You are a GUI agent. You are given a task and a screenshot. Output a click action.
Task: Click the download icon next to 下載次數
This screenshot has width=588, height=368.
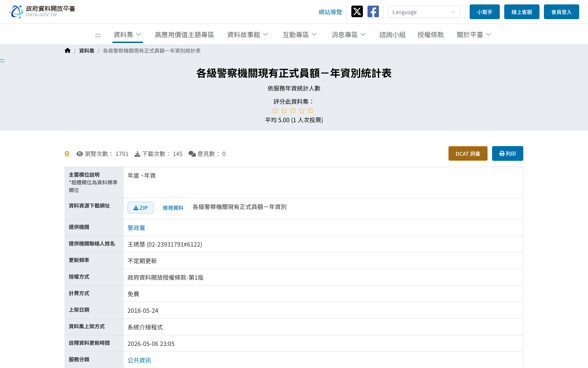[137, 154]
